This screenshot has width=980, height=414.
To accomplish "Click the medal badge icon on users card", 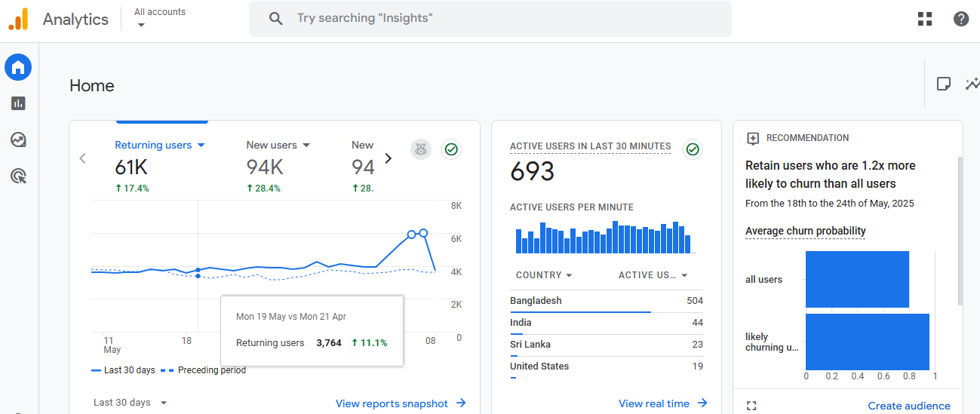I will (421, 149).
